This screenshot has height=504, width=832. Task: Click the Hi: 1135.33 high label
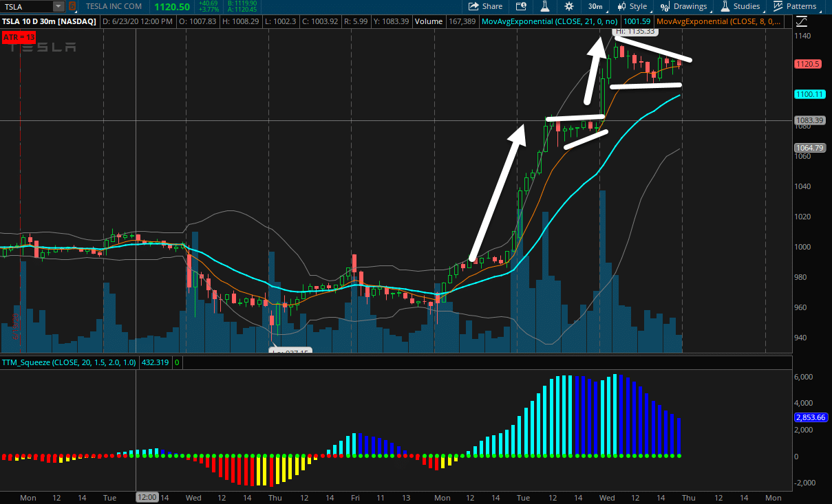pos(637,32)
